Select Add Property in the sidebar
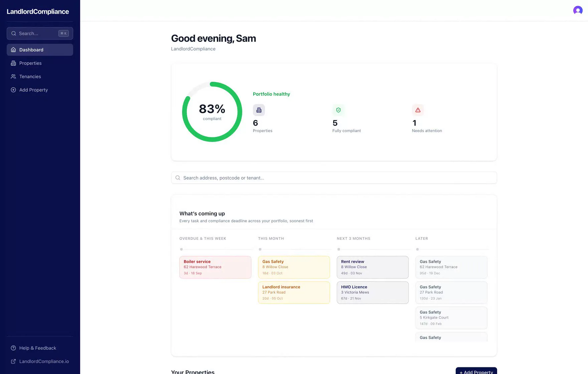 click(x=40, y=90)
